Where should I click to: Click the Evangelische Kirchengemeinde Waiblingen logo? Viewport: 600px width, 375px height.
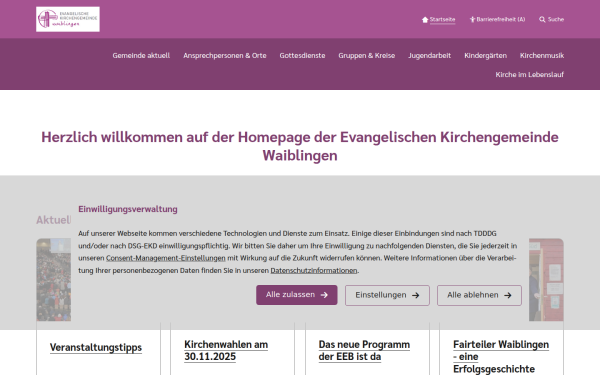pyautogui.click(x=68, y=19)
